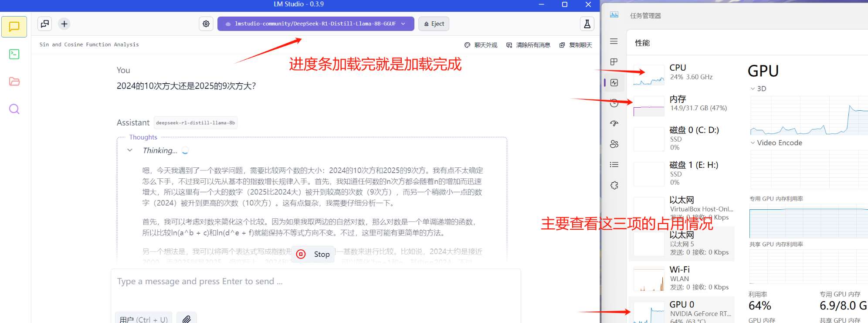Open the flask advanced configuration icon
This screenshot has height=323, width=868.
click(587, 24)
